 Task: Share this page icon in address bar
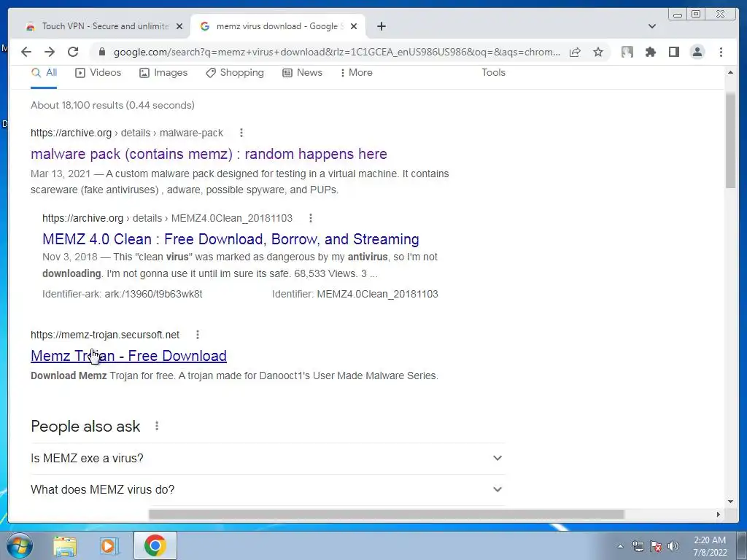575,52
